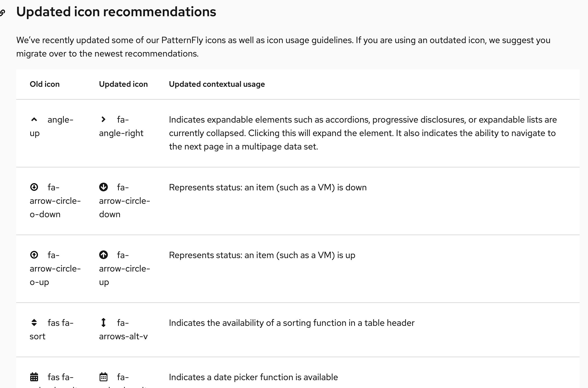Click the sorting function description text
This screenshot has height=388, width=588.
pos(292,323)
